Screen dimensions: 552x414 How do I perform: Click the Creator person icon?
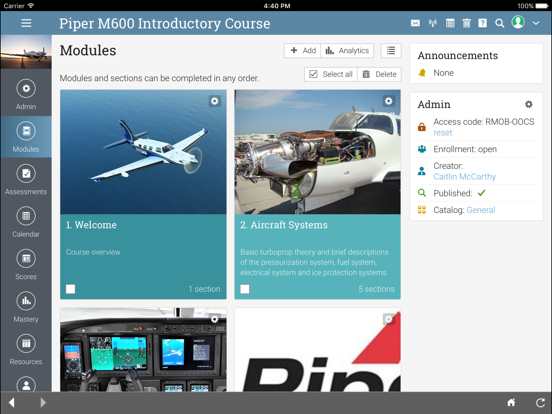click(422, 171)
